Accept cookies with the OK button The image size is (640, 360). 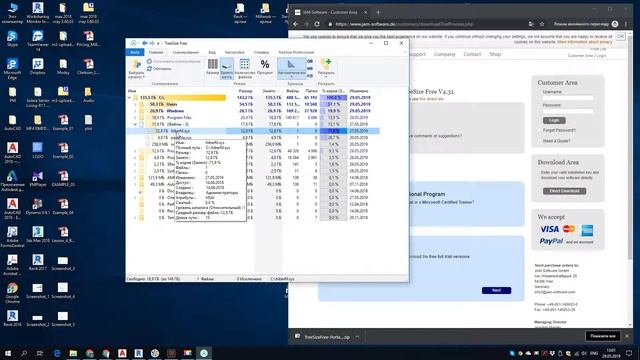point(620,37)
